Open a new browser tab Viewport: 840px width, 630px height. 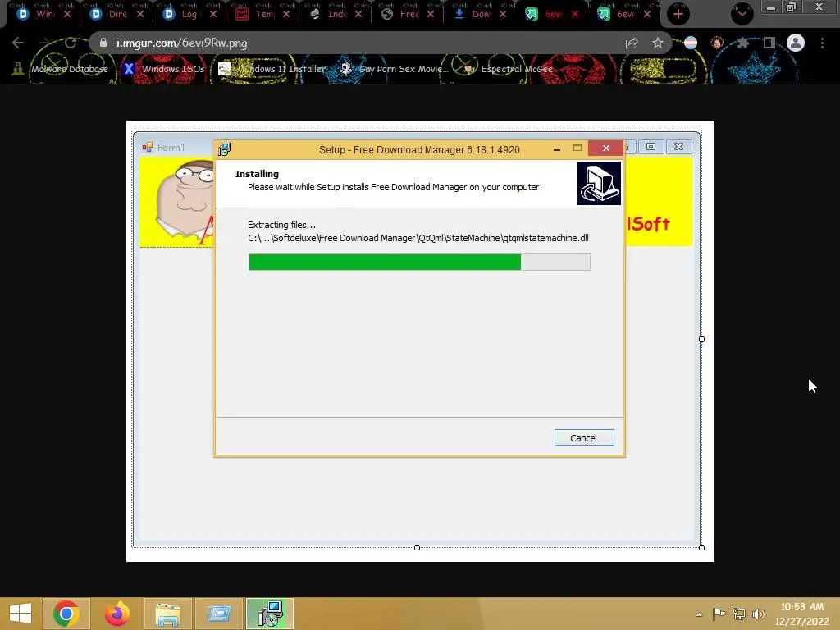pos(678,14)
